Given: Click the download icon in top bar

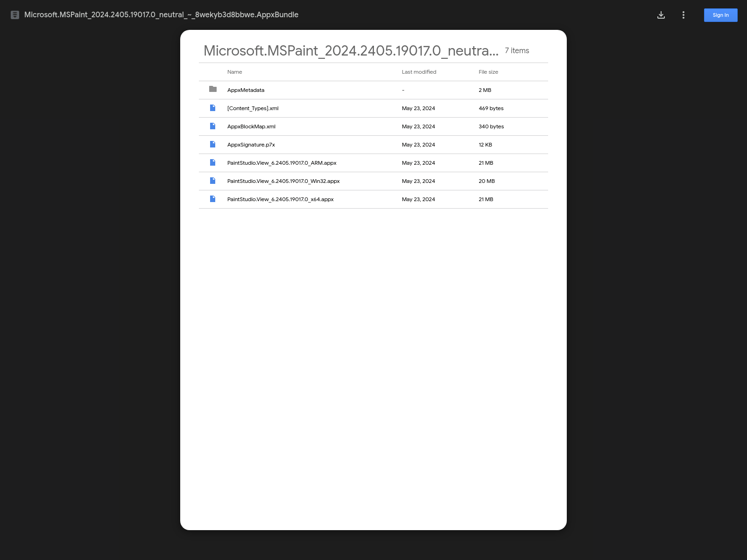Looking at the screenshot, I should point(661,15).
